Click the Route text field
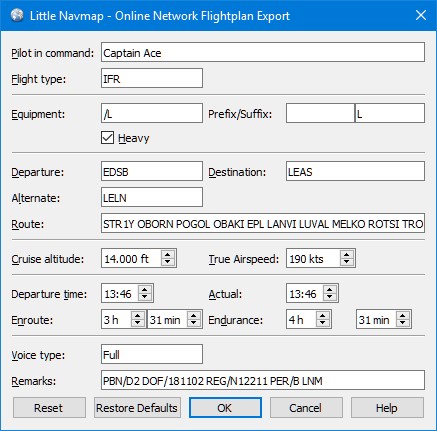Viewport: 437px width, 431px height. (x=263, y=223)
